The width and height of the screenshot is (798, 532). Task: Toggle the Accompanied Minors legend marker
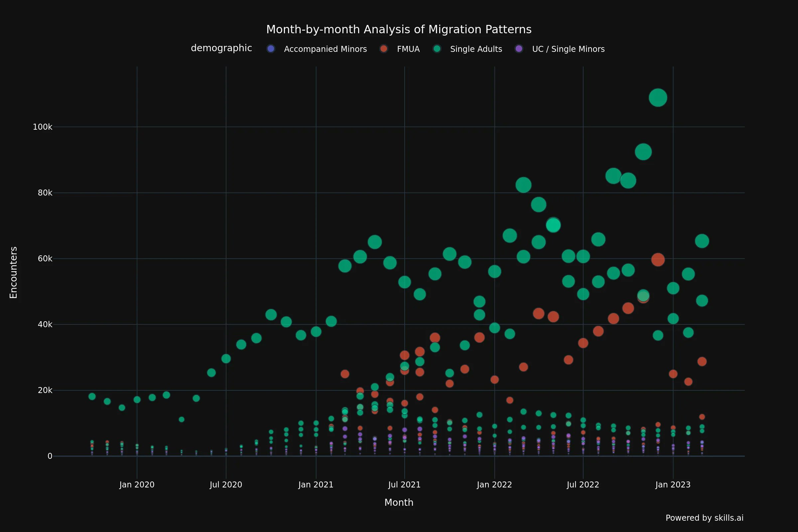point(270,49)
